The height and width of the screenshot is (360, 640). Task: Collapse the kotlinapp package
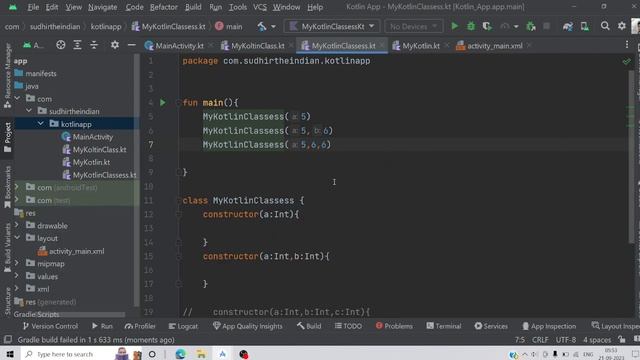click(41, 124)
